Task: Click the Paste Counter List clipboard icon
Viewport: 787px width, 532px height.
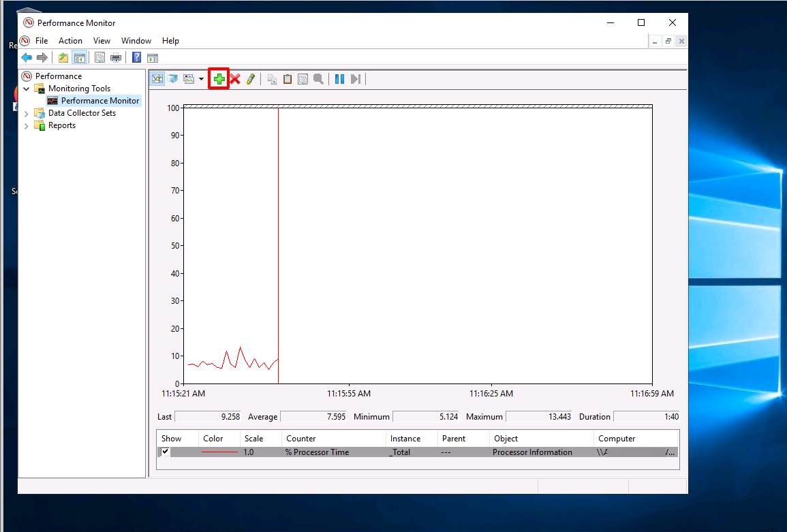Action: pos(288,79)
